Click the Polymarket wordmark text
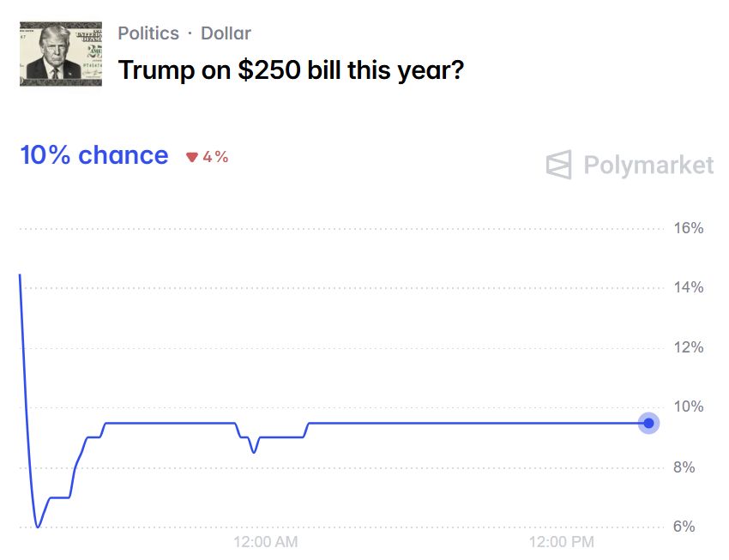Screen dimensions: 729x560 click(648, 166)
